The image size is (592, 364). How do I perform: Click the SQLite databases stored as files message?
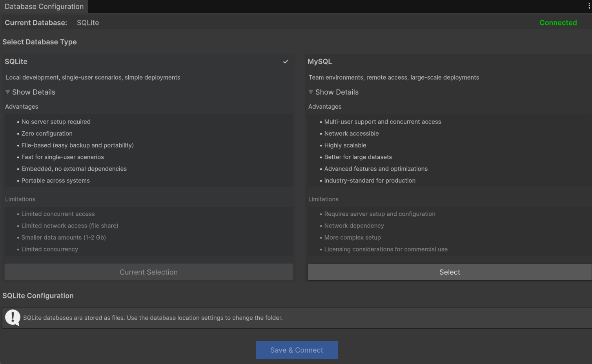pyautogui.click(x=153, y=318)
